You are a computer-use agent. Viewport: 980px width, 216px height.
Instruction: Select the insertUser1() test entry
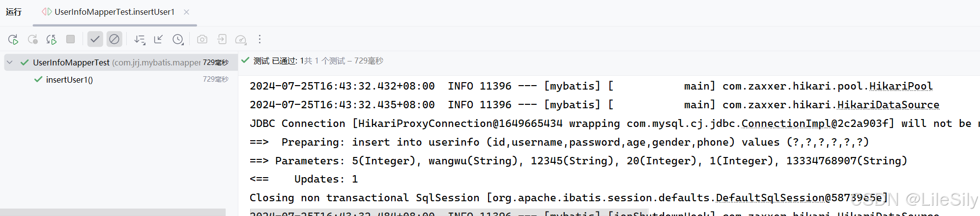(x=69, y=80)
